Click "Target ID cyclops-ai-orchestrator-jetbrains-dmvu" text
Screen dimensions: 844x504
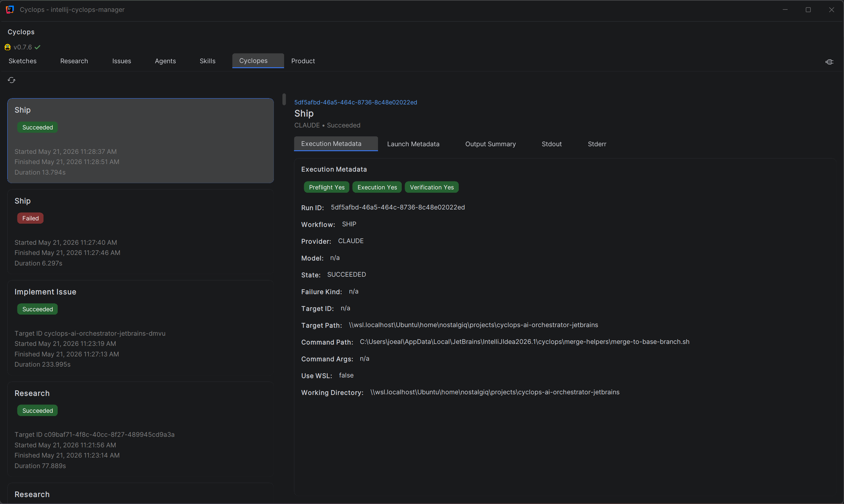[90, 333]
